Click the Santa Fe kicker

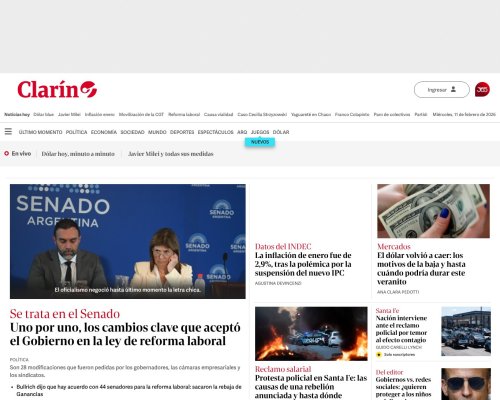(387, 310)
